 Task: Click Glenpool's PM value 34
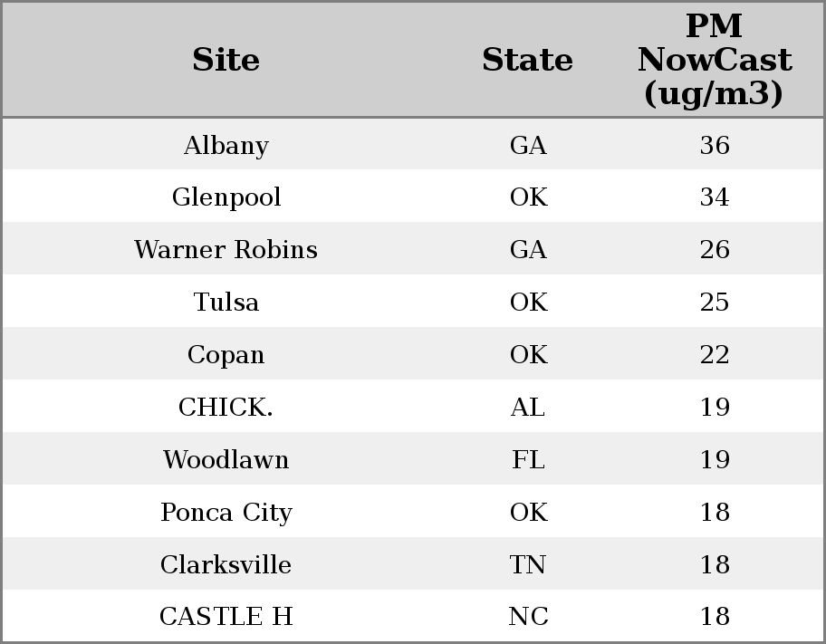tap(714, 197)
